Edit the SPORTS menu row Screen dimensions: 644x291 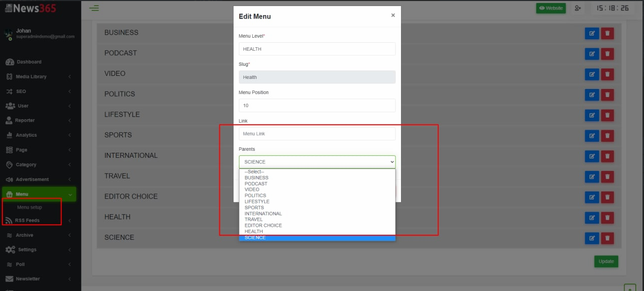click(592, 136)
